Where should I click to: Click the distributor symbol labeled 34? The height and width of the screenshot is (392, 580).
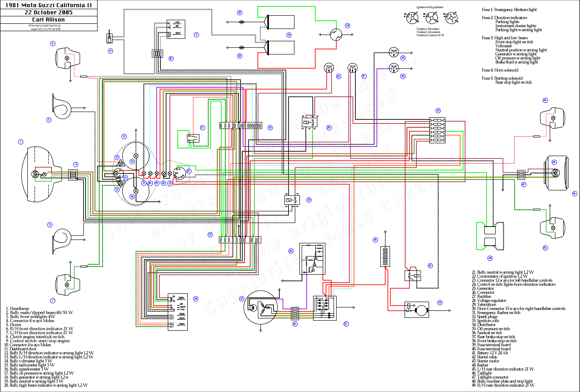(336, 35)
